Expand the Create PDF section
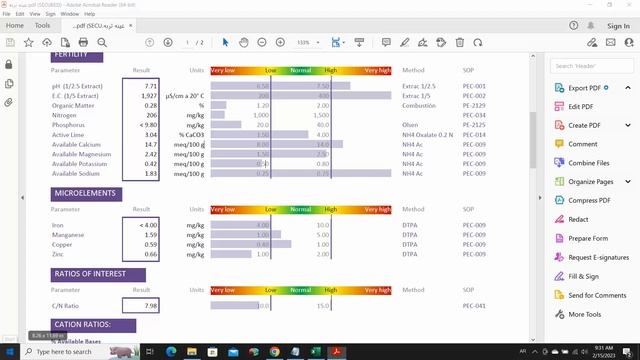The image size is (640, 360). coord(628,125)
